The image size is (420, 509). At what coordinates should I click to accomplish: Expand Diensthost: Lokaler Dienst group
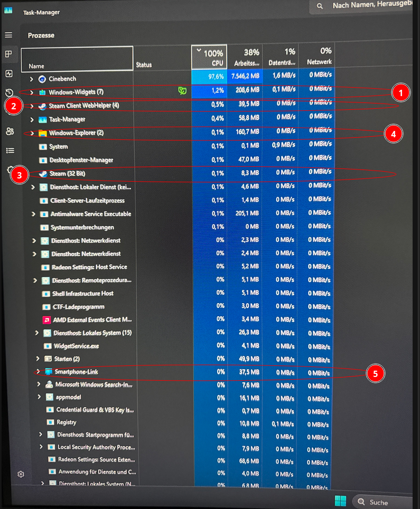tap(33, 187)
